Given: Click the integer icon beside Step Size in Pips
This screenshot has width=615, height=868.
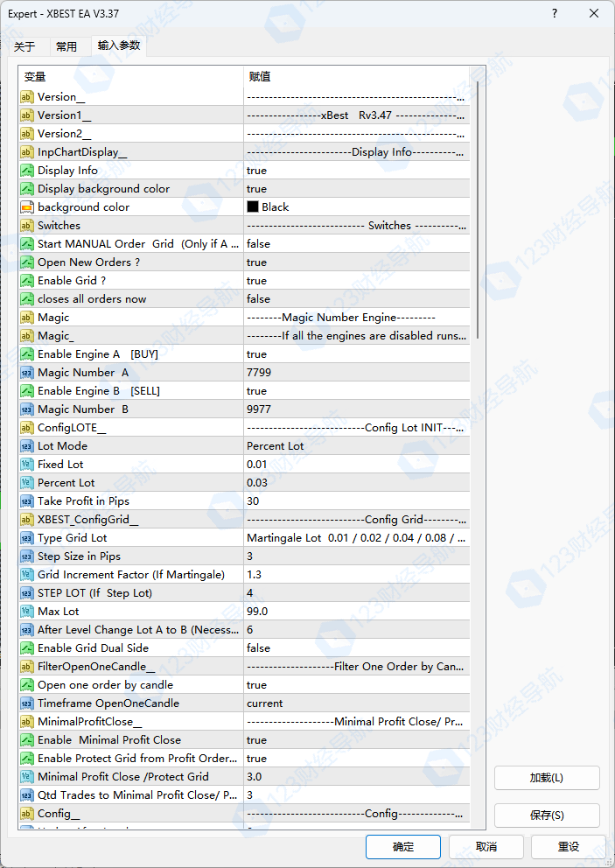Looking at the screenshot, I should (26, 556).
